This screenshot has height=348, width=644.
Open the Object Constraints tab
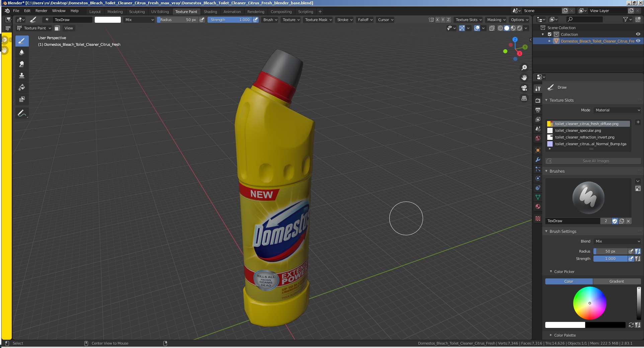(x=538, y=188)
